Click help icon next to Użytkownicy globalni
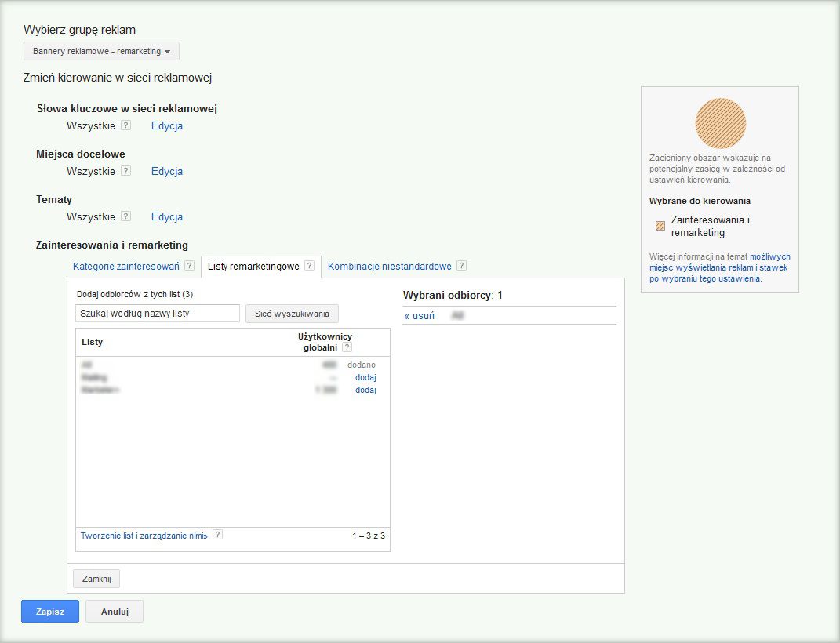 pyautogui.click(x=347, y=347)
